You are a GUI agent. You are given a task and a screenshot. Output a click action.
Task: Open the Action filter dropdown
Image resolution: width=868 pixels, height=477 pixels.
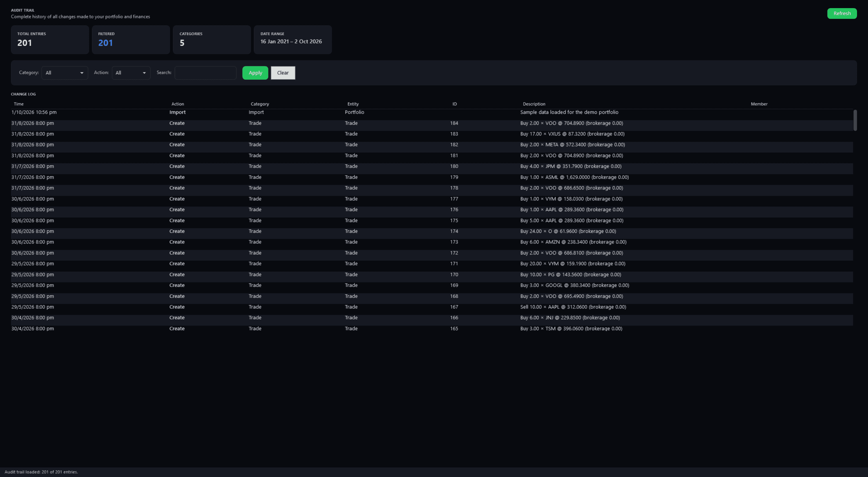tap(131, 73)
